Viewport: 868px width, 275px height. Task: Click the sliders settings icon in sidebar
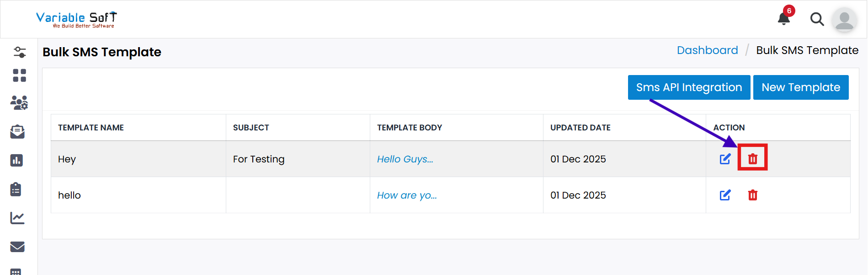[19, 52]
